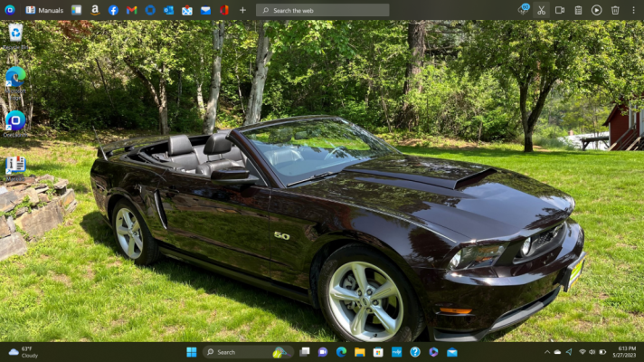Open the Windows Start menu

tap(192, 352)
